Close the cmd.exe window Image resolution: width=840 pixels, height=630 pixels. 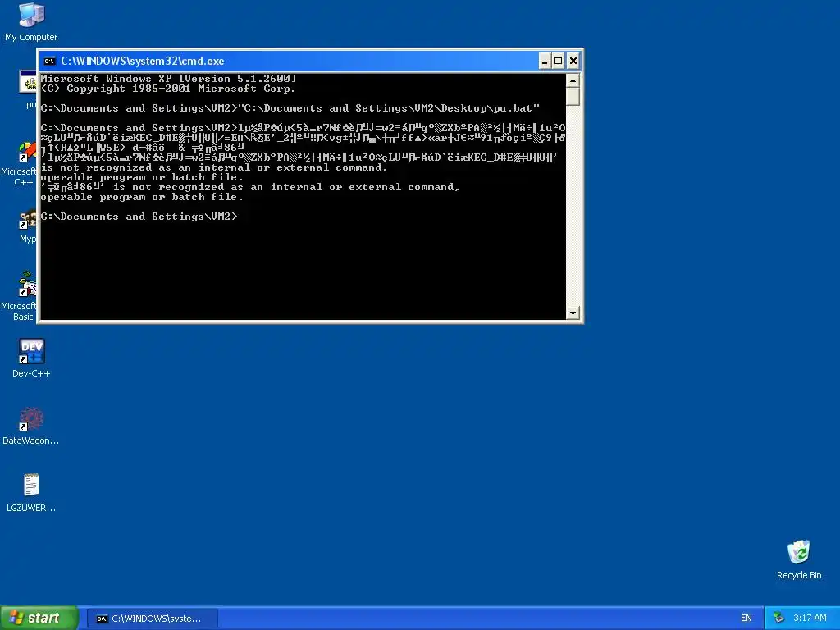[x=573, y=61]
